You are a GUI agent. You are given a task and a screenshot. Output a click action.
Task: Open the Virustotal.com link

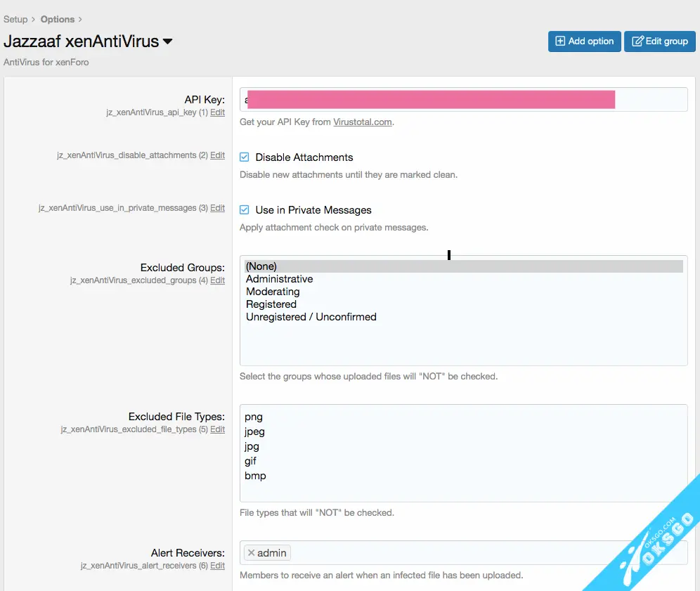[x=362, y=122]
